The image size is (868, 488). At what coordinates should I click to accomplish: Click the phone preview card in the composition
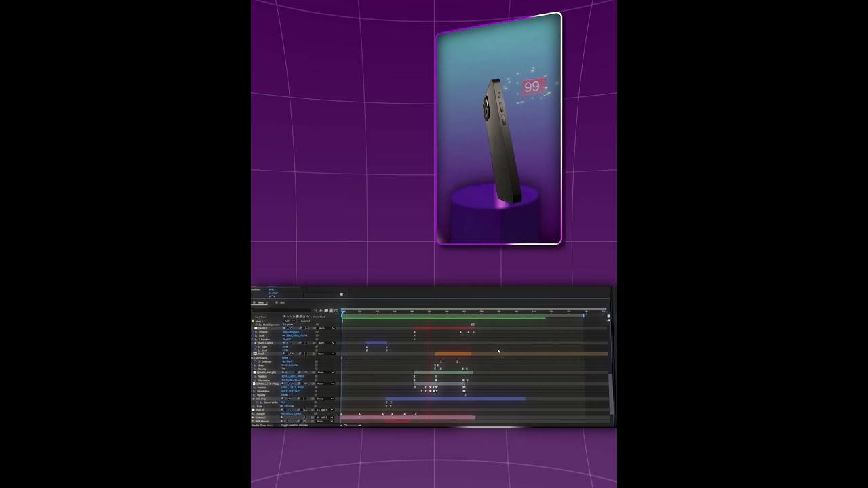pyautogui.click(x=499, y=129)
